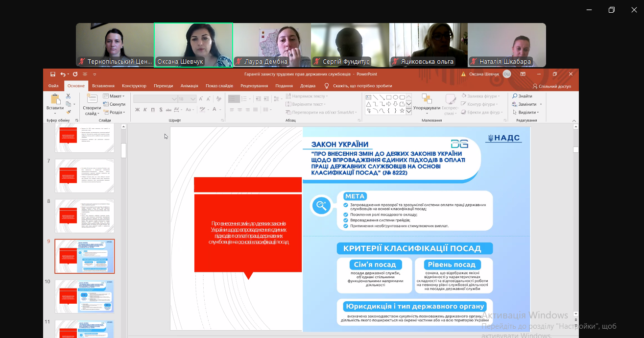Select the star shape in shapes gallery

(x=402, y=111)
